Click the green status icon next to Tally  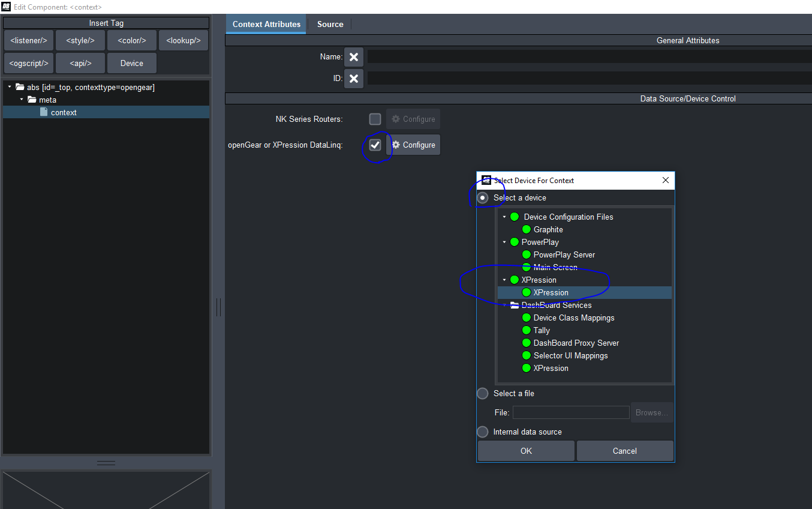click(527, 330)
